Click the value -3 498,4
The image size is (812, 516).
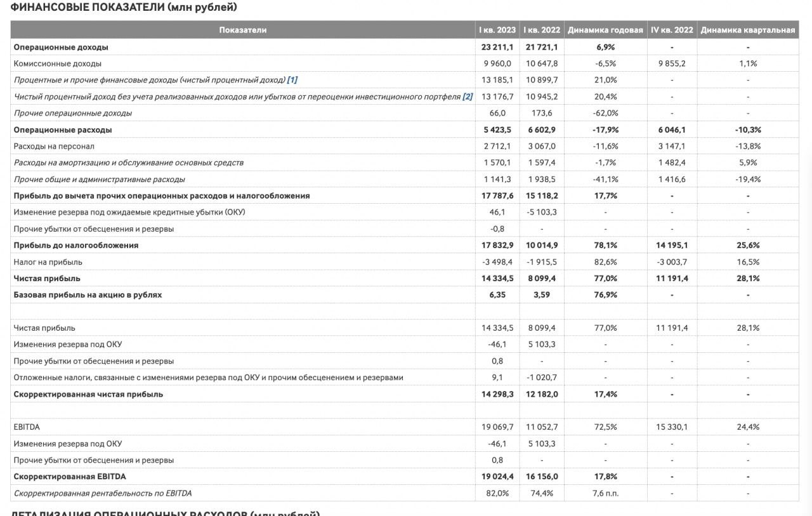pos(498,261)
